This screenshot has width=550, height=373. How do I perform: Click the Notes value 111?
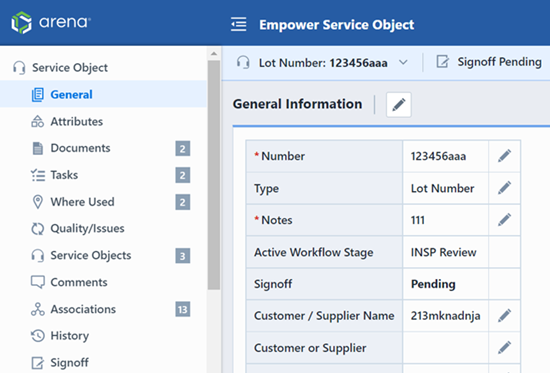click(x=418, y=220)
